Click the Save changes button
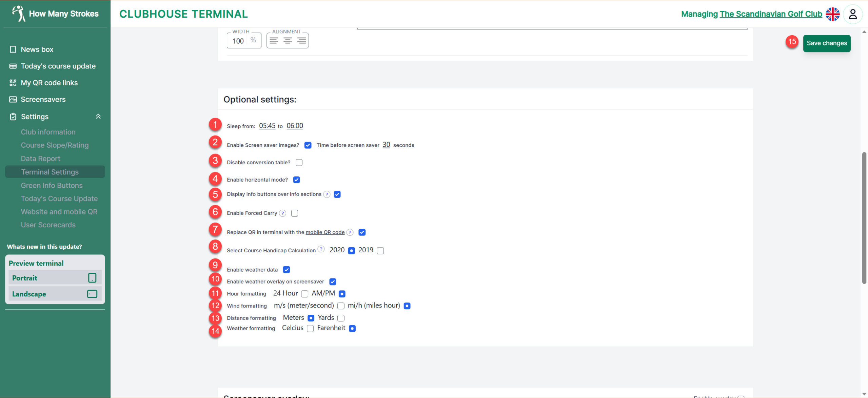The height and width of the screenshot is (398, 868). point(827,43)
